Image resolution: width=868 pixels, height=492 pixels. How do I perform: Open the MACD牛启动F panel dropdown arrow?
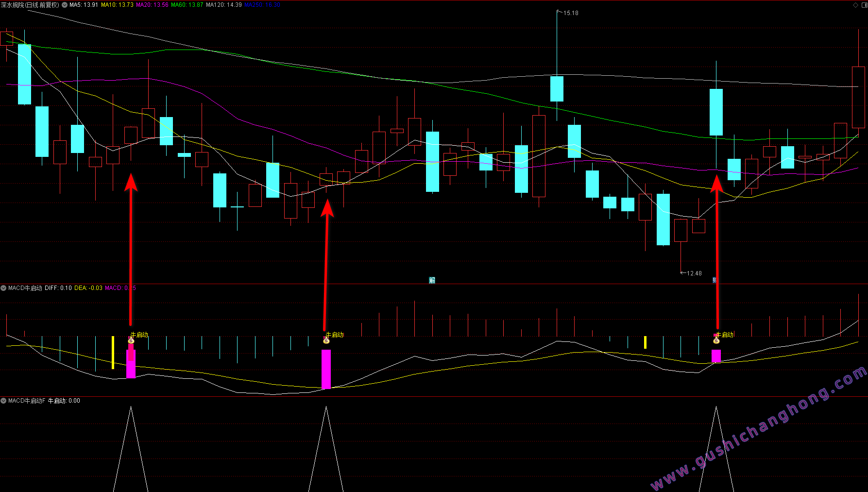(x=3, y=401)
